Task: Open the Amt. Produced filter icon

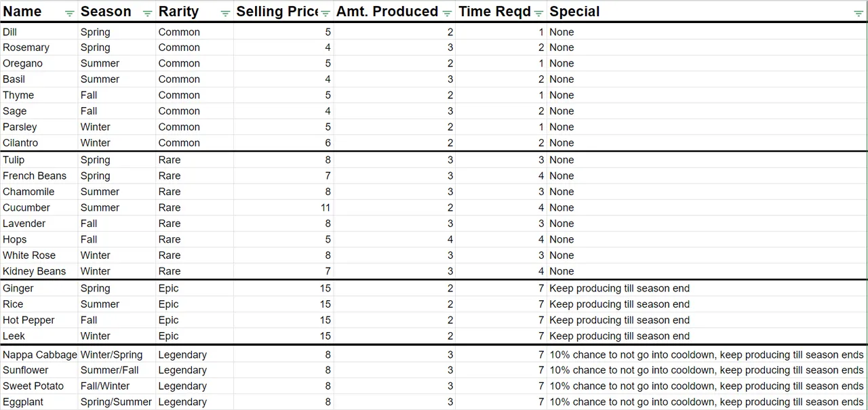Action: pyautogui.click(x=447, y=14)
